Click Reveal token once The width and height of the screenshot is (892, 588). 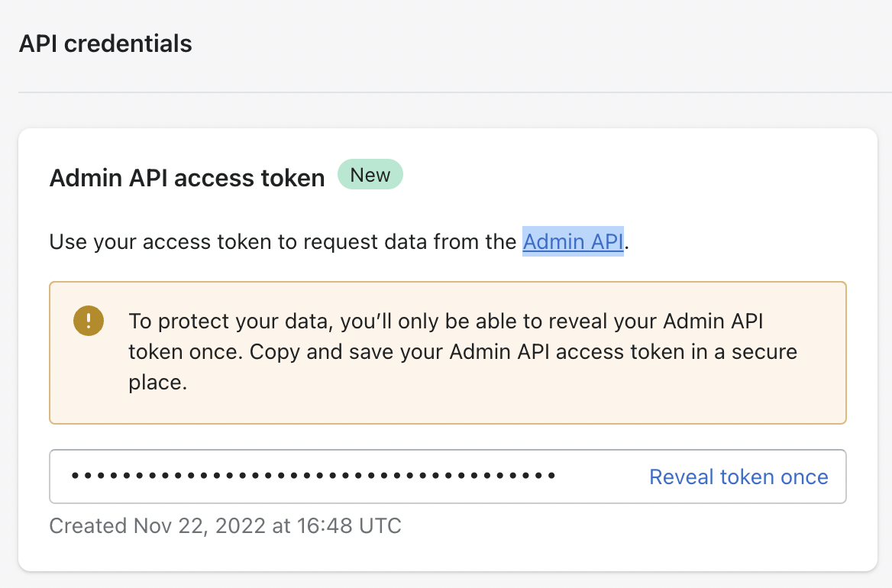pyautogui.click(x=738, y=477)
